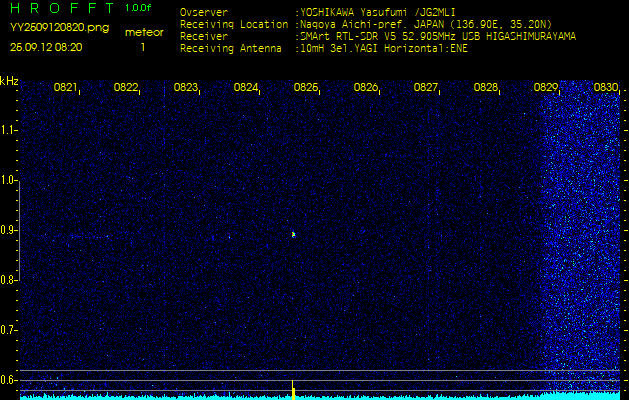Click the 0824 time marker

click(x=246, y=88)
